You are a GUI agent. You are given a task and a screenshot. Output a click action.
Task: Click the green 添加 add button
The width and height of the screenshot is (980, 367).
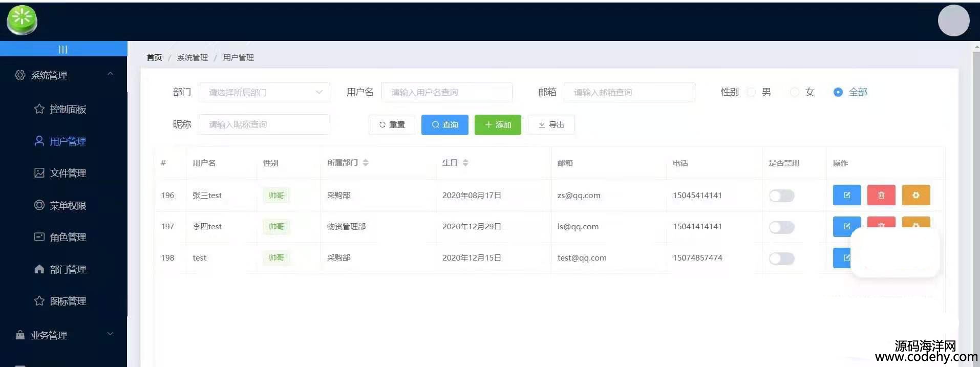[498, 125]
